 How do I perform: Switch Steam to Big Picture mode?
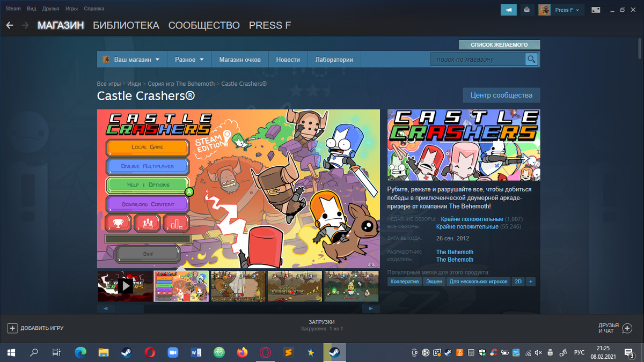(596, 10)
